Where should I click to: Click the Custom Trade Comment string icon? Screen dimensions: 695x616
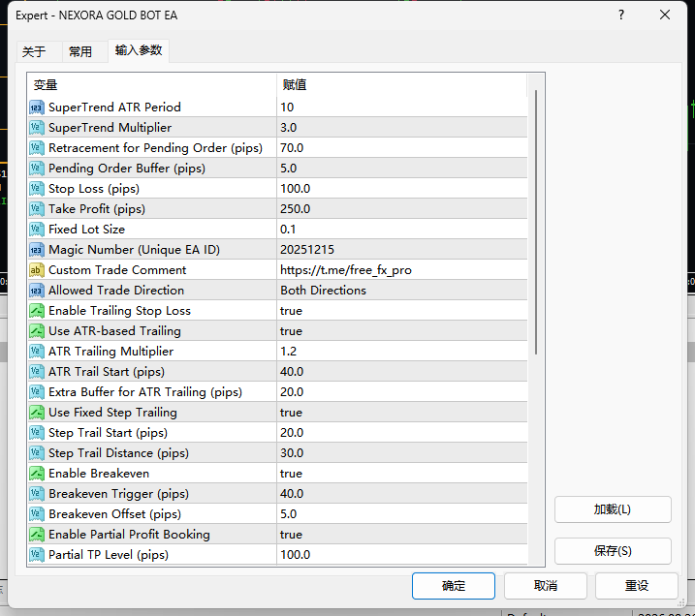coord(37,270)
